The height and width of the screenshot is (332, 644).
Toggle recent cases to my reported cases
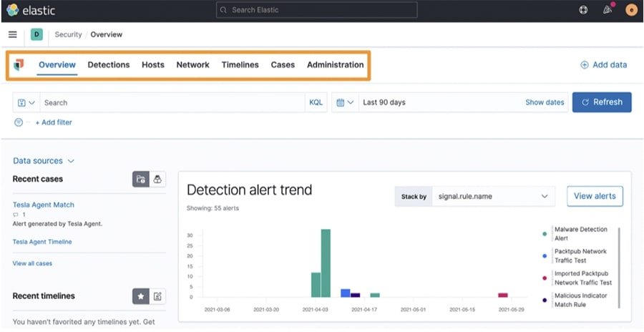[x=157, y=179]
